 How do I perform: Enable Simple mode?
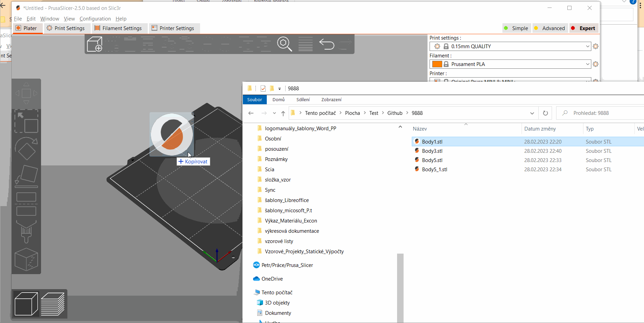[516, 28]
